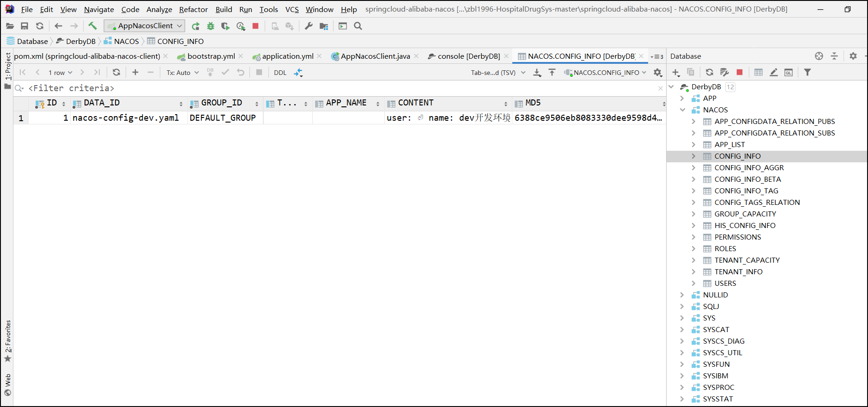Import data with the upload arrow icon
This screenshot has height=407, width=868.
pos(552,72)
